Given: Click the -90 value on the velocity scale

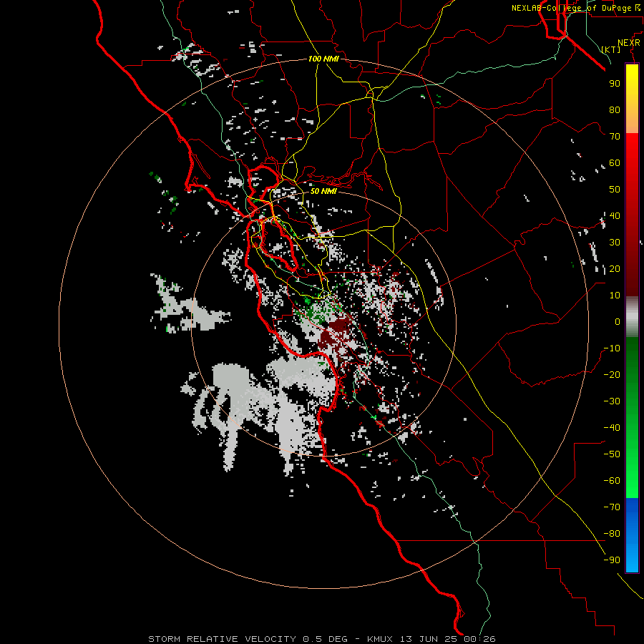Looking at the screenshot, I should [x=612, y=560].
